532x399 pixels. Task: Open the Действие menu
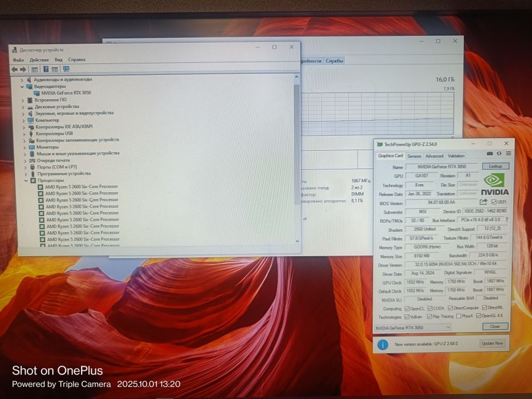tap(39, 60)
